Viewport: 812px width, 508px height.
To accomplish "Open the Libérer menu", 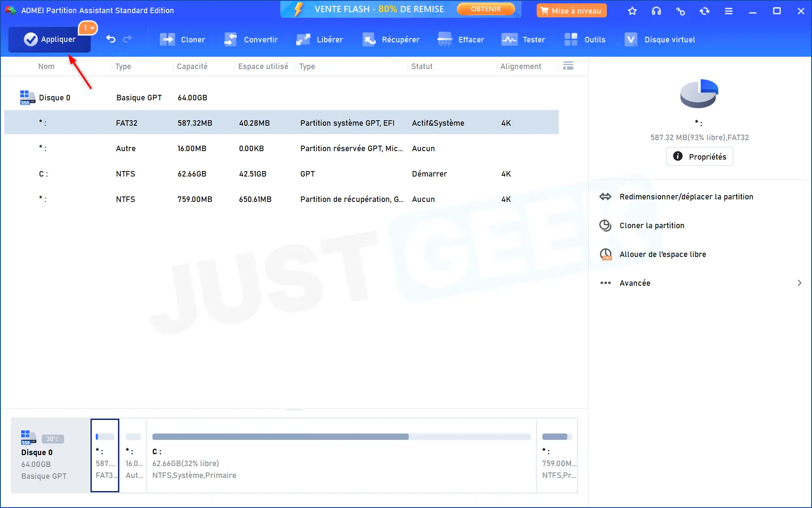I will (x=319, y=40).
